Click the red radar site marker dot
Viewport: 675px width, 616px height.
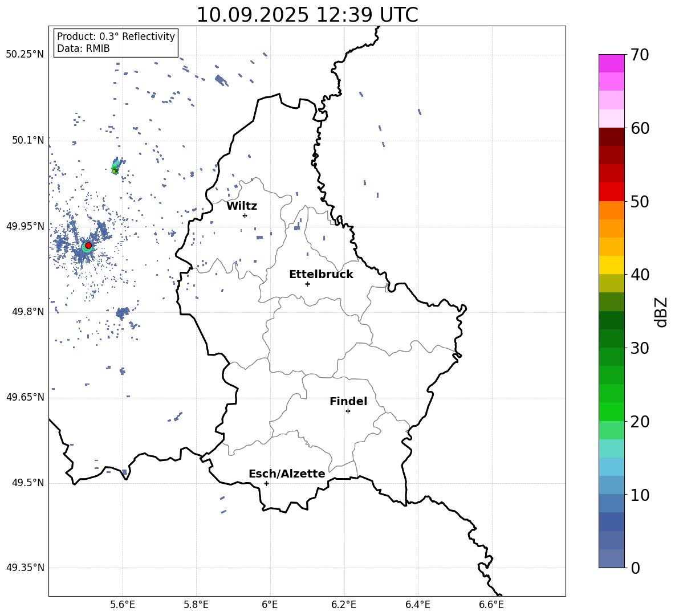coord(88,245)
